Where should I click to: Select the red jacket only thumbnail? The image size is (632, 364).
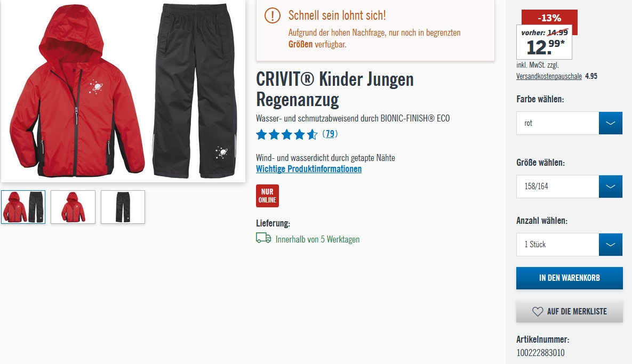pos(73,207)
